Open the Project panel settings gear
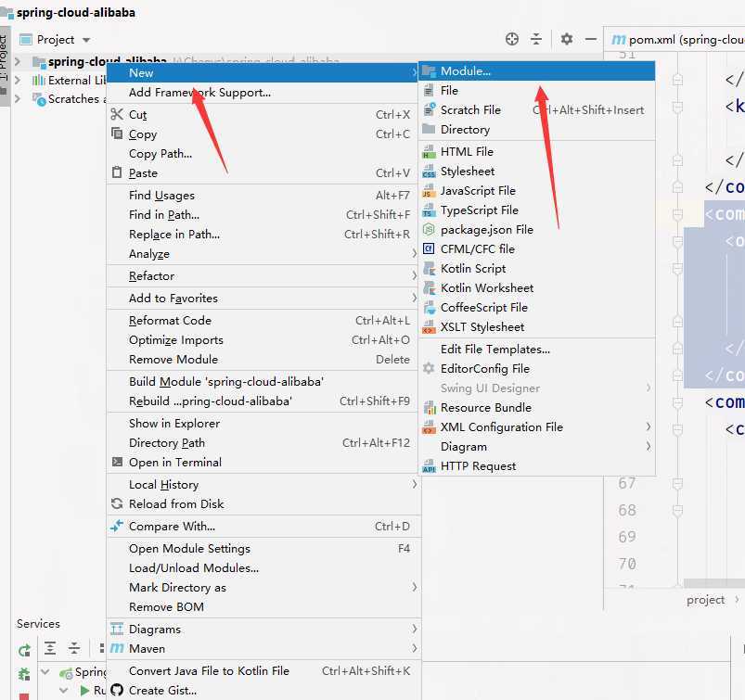The height and width of the screenshot is (700, 745). (x=566, y=39)
